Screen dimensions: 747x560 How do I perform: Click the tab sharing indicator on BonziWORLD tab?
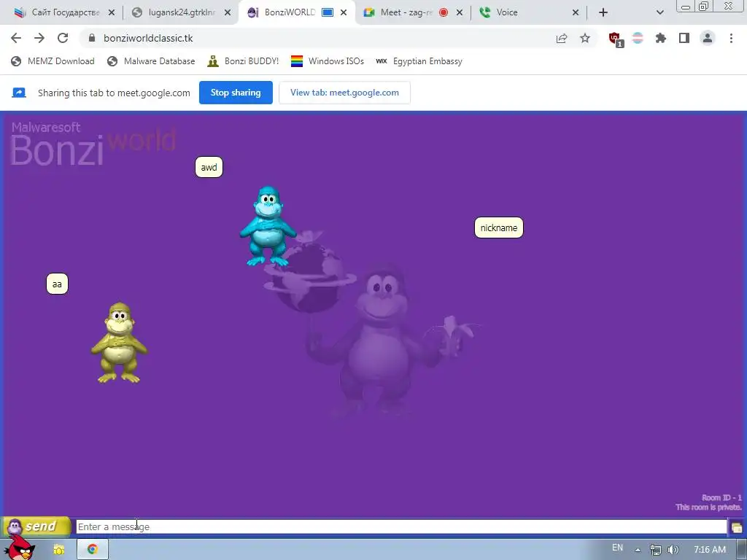click(328, 12)
